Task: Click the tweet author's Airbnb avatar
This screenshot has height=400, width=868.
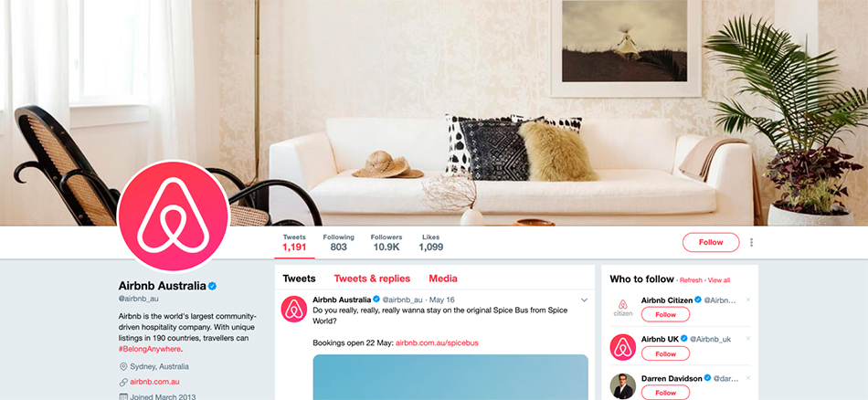Action: coord(294,309)
